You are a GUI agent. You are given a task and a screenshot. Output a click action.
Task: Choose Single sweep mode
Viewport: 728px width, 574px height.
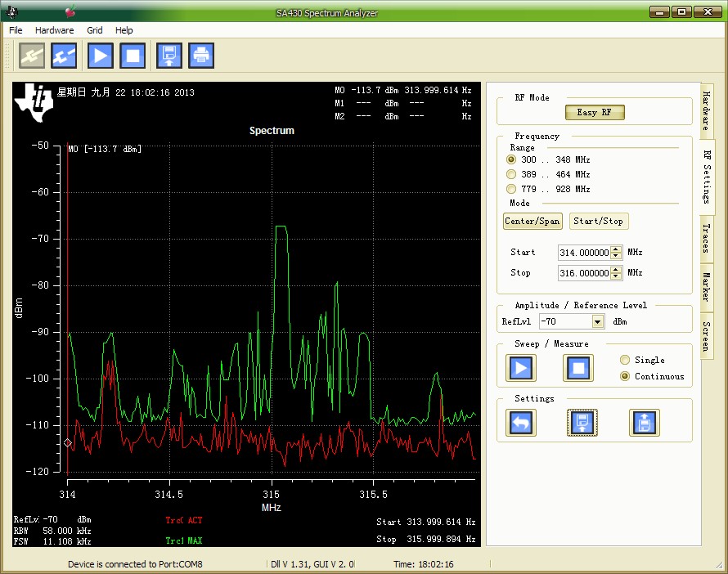tap(626, 360)
